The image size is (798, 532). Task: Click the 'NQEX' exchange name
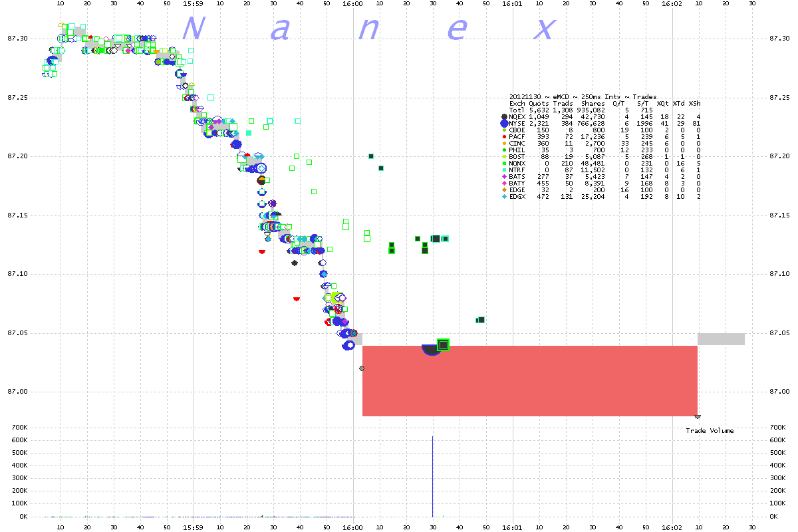click(x=517, y=117)
